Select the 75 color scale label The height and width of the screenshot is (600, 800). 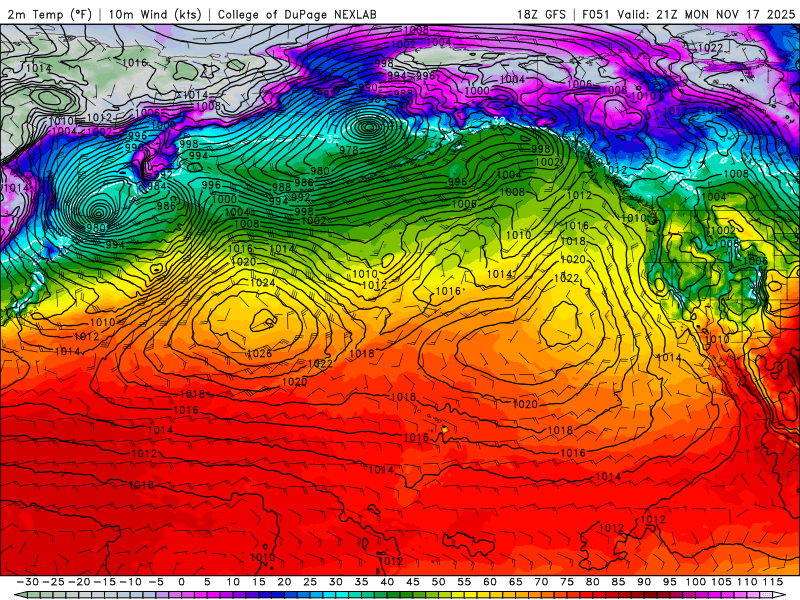coord(567,582)
